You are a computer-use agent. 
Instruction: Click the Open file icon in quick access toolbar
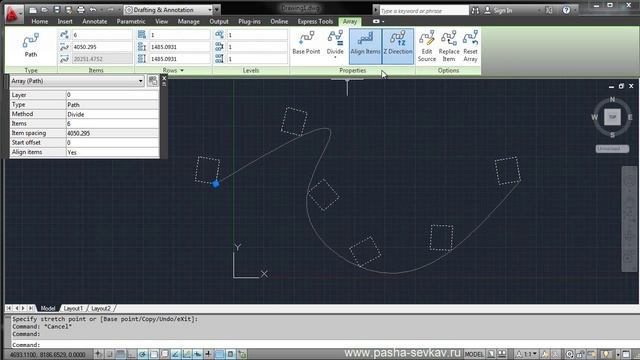(x=45, y=10)
